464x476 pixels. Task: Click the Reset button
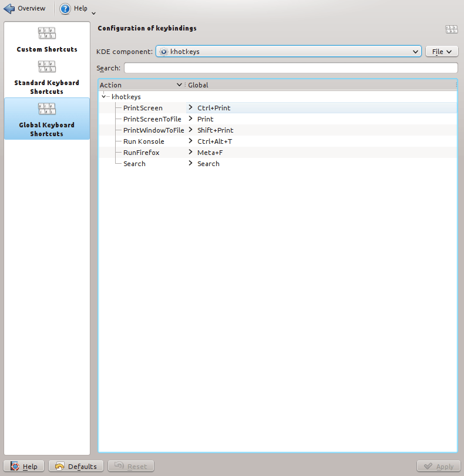(x=131, y=466)
